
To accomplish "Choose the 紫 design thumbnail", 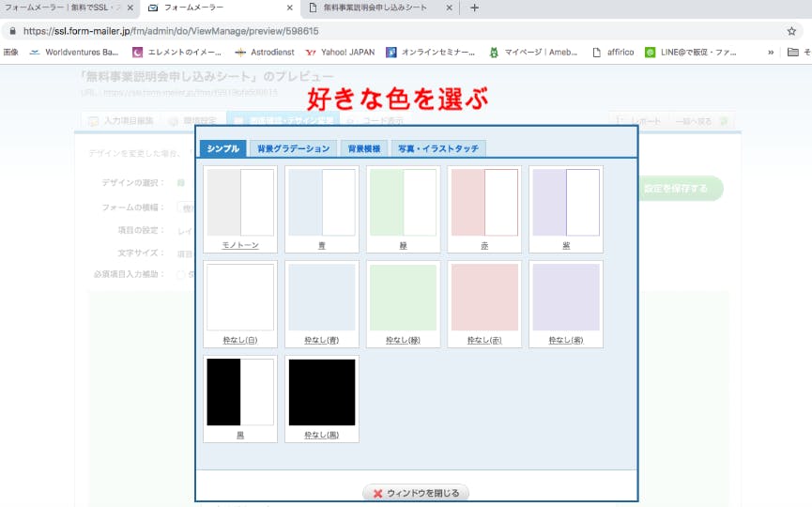I will 566,203.
